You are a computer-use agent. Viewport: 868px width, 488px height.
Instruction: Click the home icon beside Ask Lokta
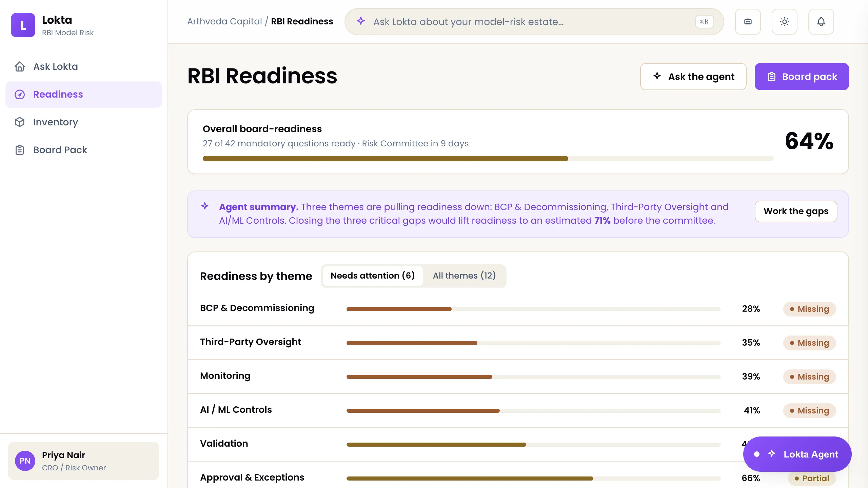(x=20, y=66)
